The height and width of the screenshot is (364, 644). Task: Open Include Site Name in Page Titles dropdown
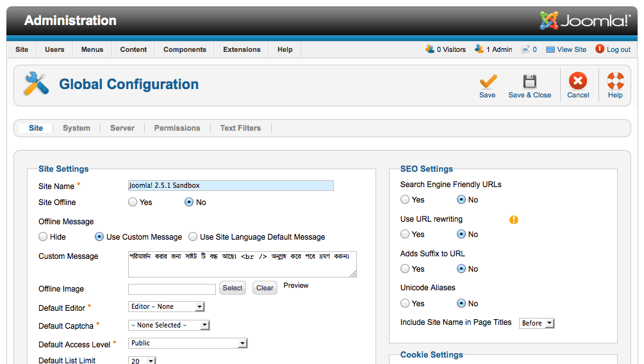point(537,324)
